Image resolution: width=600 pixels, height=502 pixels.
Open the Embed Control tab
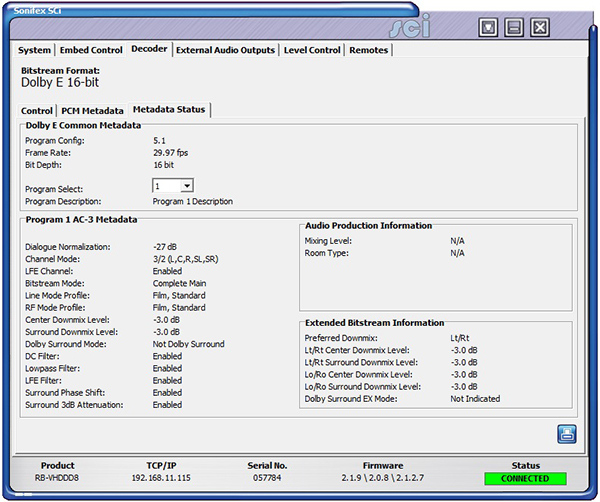pos(91,50)
